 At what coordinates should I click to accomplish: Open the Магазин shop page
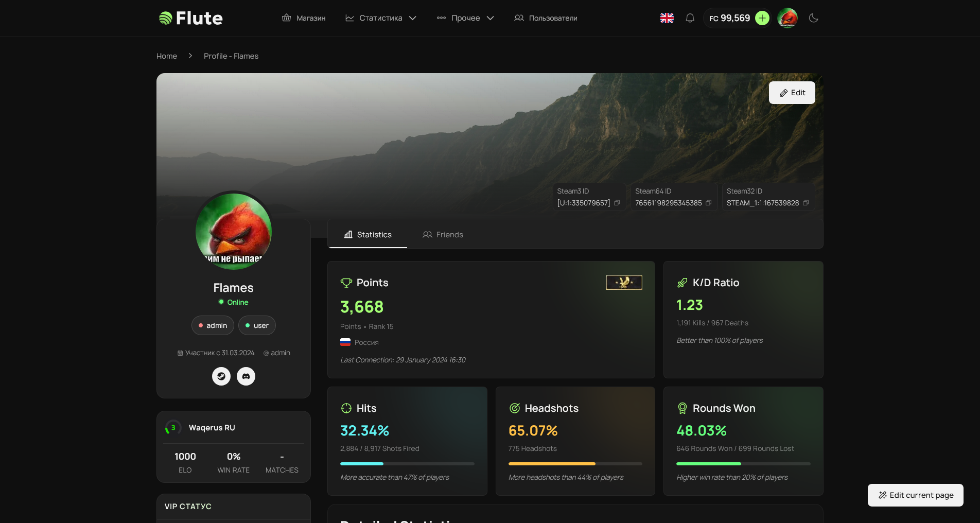304,18
